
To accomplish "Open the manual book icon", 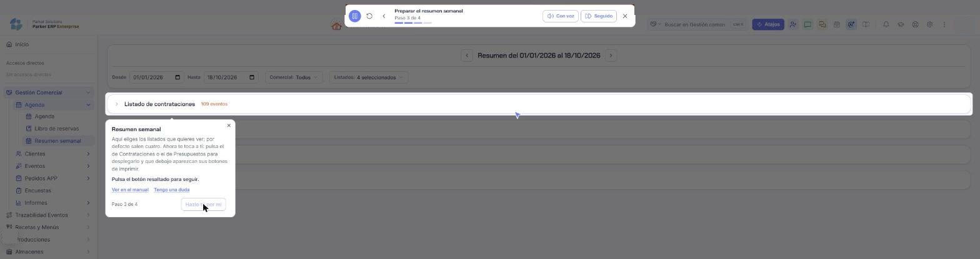I will click(x=866, y=24).
